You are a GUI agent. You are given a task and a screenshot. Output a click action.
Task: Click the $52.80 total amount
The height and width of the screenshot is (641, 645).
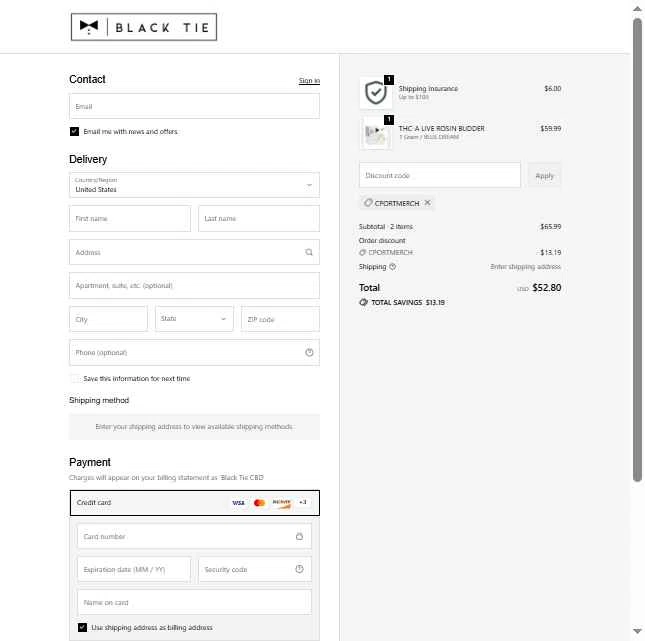point(547,288)
